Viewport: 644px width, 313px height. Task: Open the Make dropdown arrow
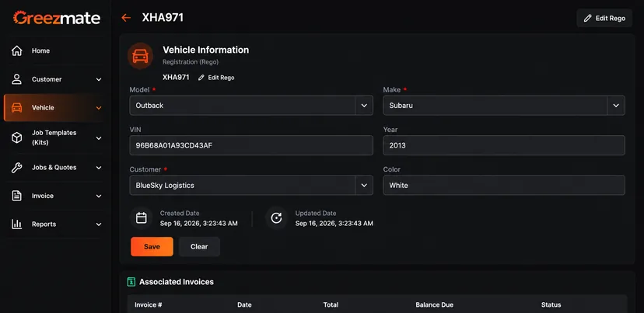click(x=616, y=106)
